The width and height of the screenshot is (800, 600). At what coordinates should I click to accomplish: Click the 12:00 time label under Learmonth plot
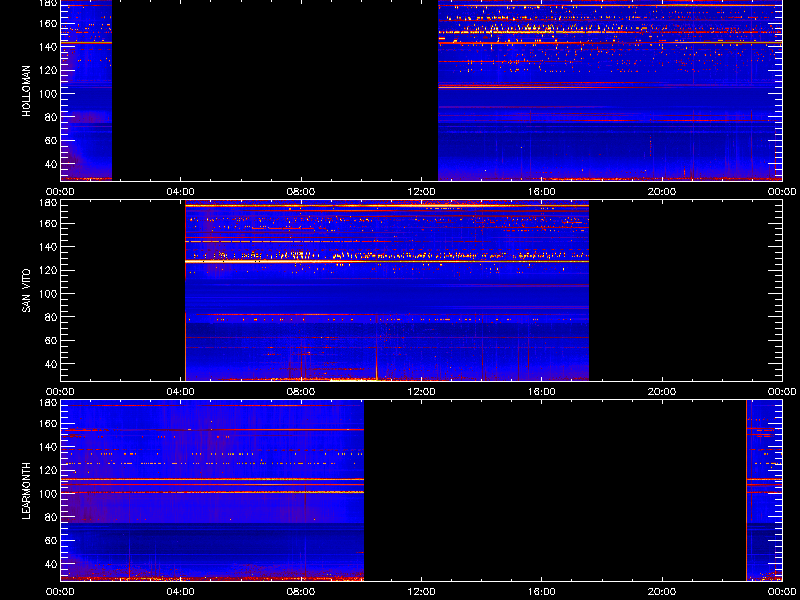point(421,592)
